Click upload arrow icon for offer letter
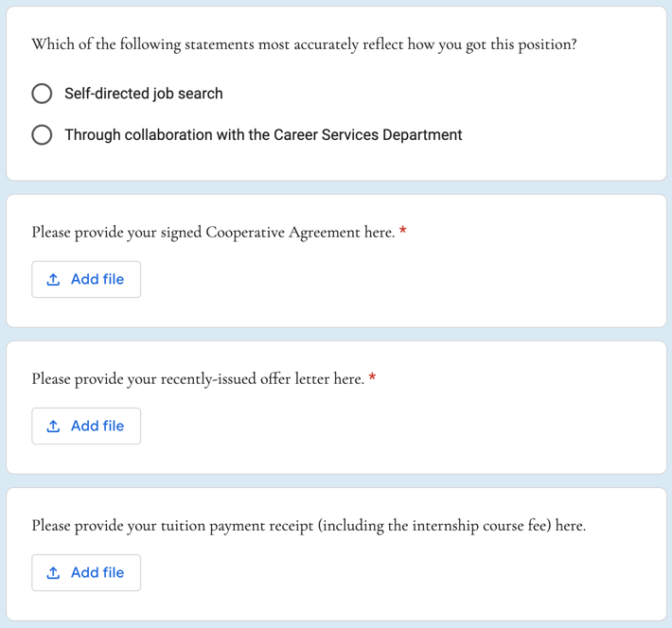The width and height of the screenshot is (672, 628). coord(53,427)
